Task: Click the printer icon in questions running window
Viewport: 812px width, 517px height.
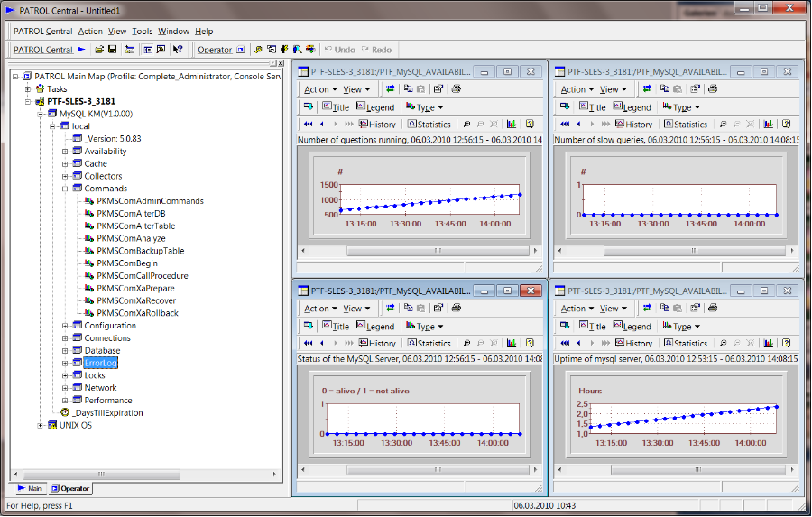Action: click(x=457, y=89)
